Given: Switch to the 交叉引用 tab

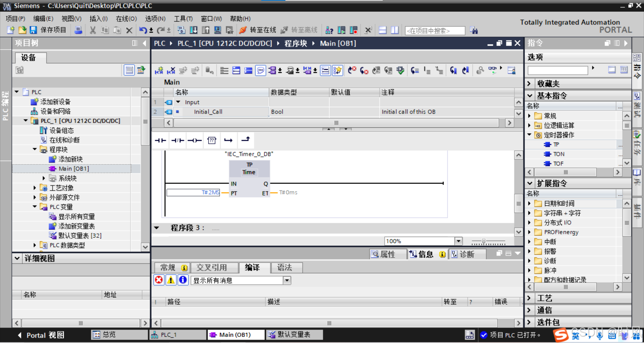Looking at the screenshot, I should [215, 267].
